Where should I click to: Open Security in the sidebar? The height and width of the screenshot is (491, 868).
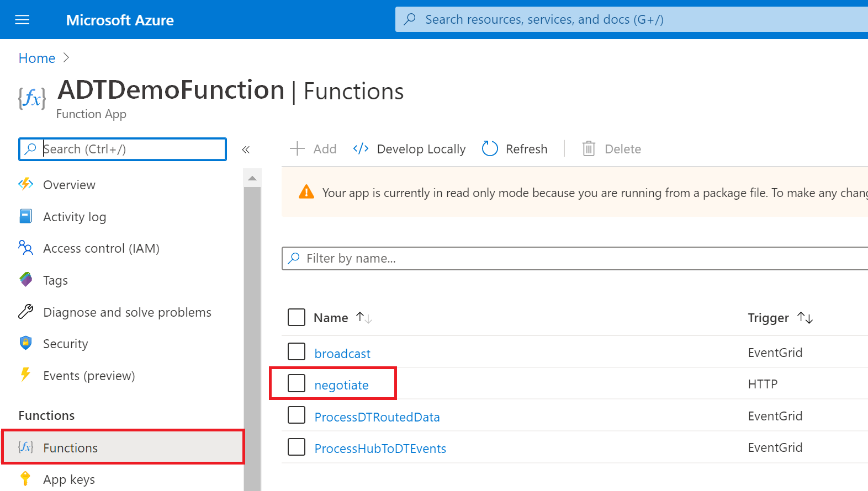point(66,344)
